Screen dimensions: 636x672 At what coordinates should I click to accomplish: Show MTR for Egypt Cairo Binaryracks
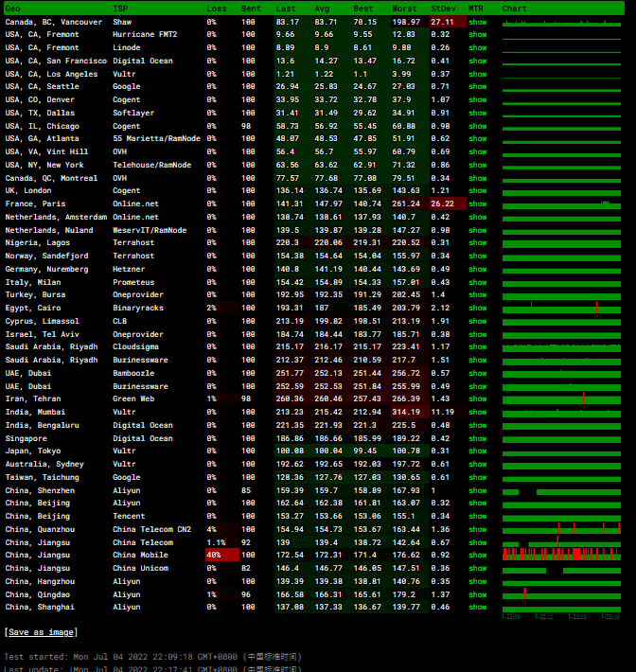[x=477, y=309]
